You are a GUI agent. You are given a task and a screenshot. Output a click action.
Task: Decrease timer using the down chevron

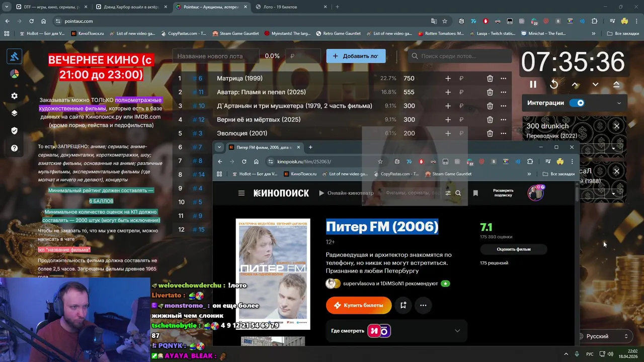click(x=595, y=84)
